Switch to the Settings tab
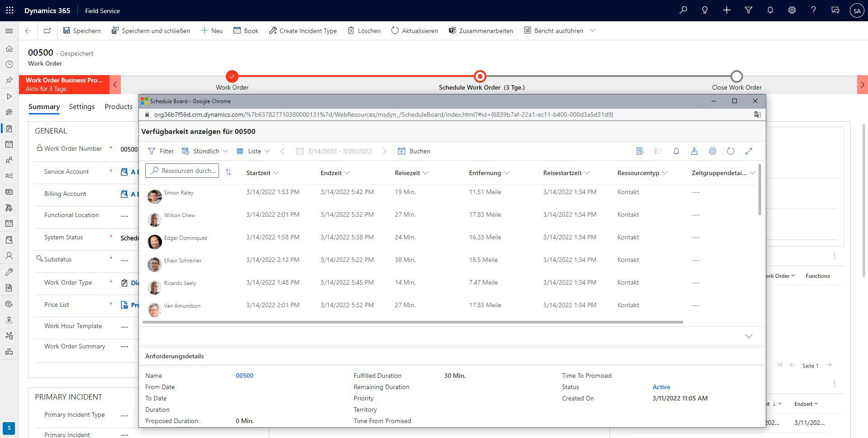The height and width of the screenshot is (438, 868). 82,107
